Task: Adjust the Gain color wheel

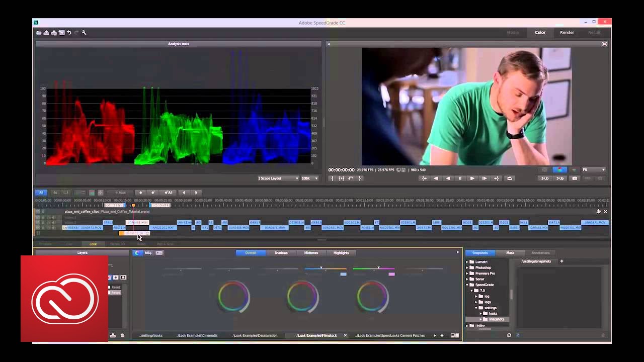Action: pyautogui.click(x=372, y=297)
